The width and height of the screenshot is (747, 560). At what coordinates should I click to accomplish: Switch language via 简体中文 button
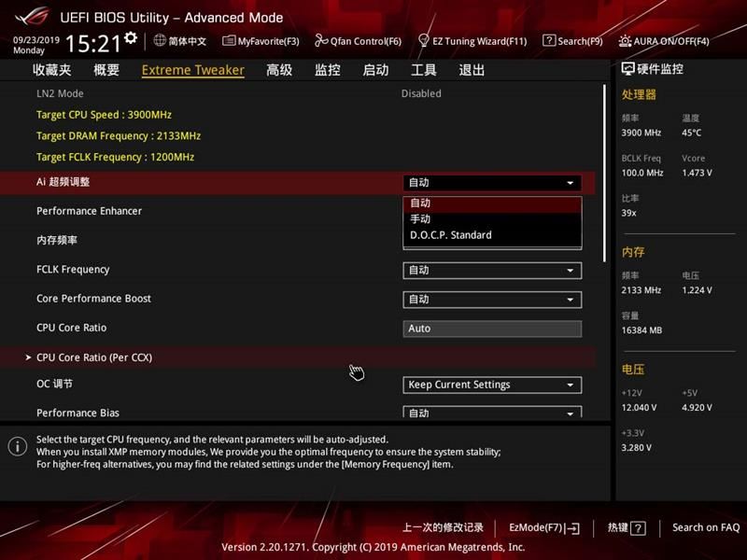pos(180,41)
